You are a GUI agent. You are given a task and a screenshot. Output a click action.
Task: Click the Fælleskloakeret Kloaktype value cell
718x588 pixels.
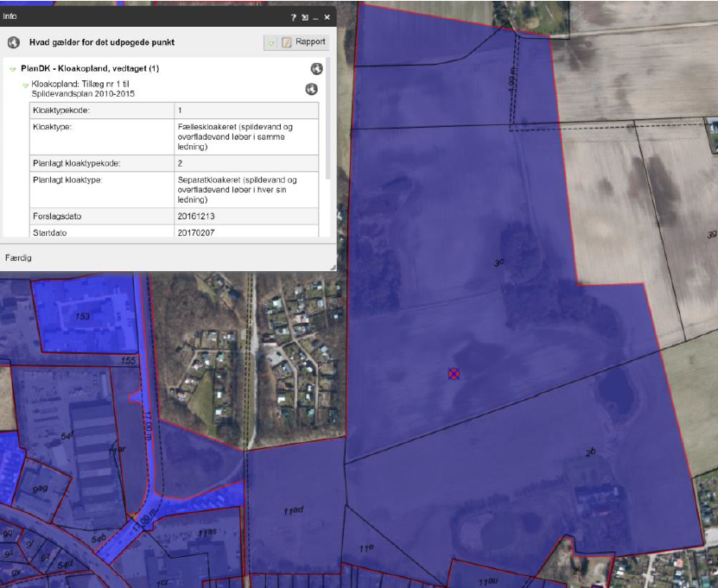(x=245, y=136)
